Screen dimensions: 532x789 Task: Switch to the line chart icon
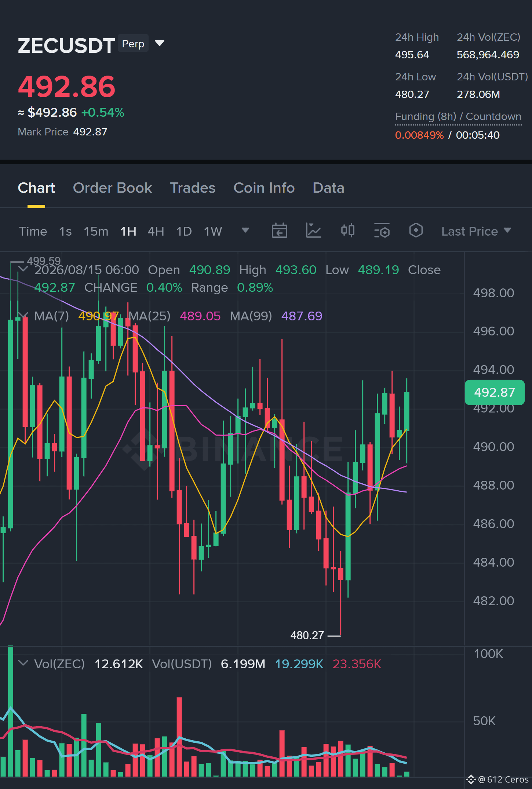click(313, 231)
